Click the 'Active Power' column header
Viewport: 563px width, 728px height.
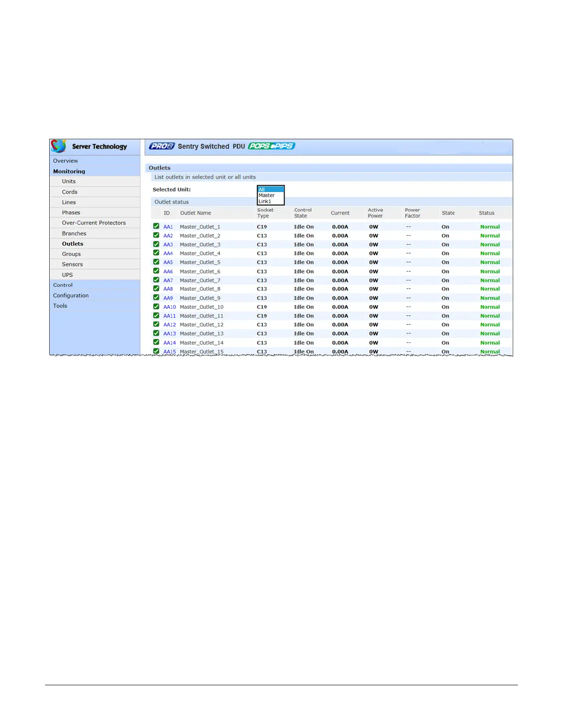point(375,213)
